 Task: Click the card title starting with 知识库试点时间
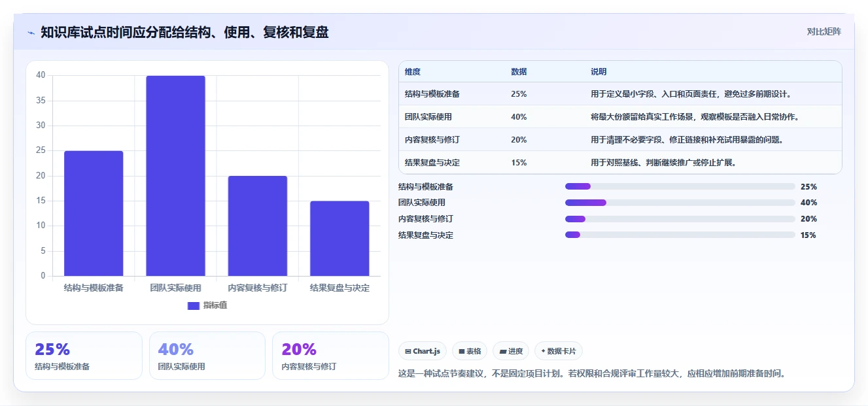click(184, 32)
